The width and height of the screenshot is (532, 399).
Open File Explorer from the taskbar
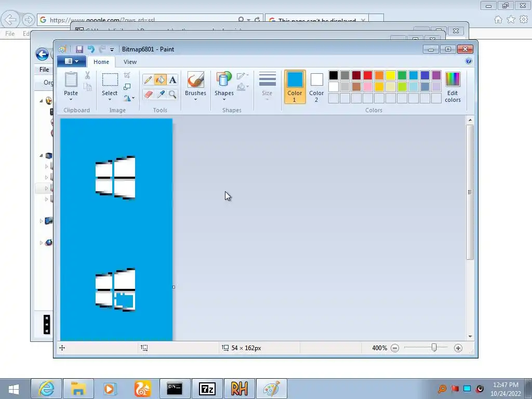[x=78, y=389]
